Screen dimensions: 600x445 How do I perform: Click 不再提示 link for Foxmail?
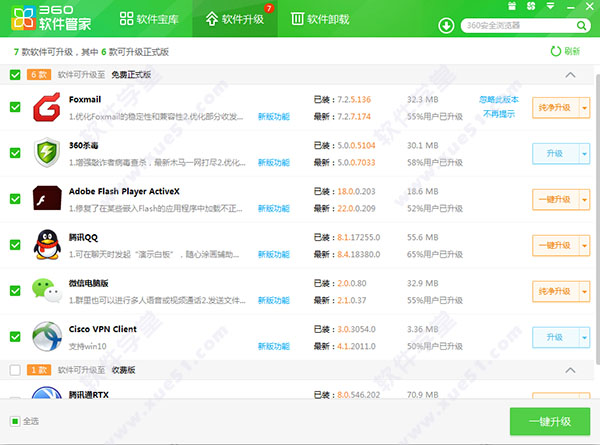(x=499, y=114)
